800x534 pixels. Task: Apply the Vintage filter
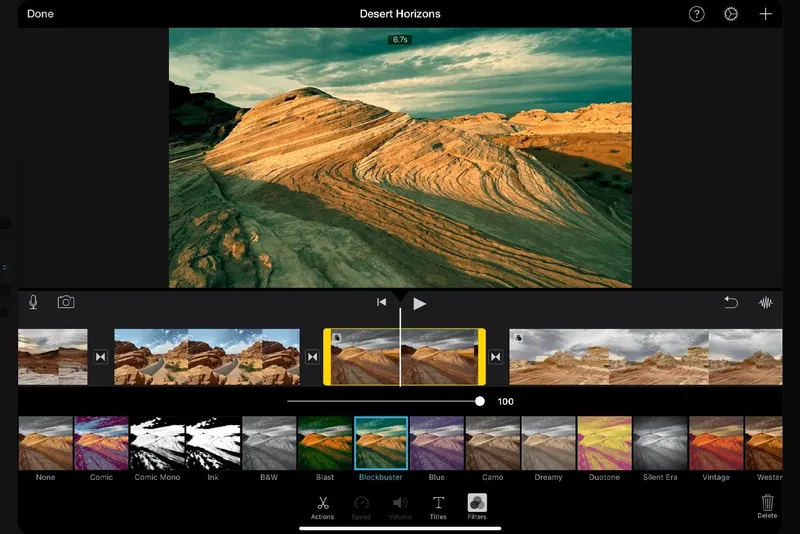716,443
